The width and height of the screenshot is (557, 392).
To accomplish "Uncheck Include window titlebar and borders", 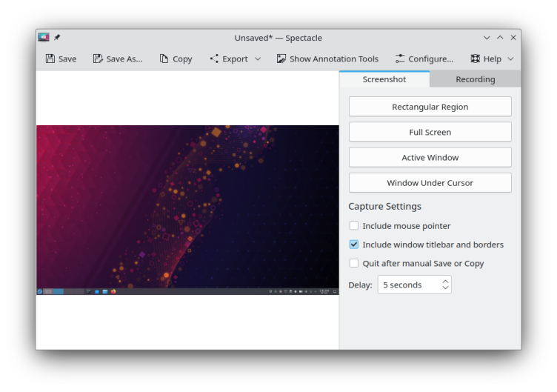I will (x=354, y=245).
